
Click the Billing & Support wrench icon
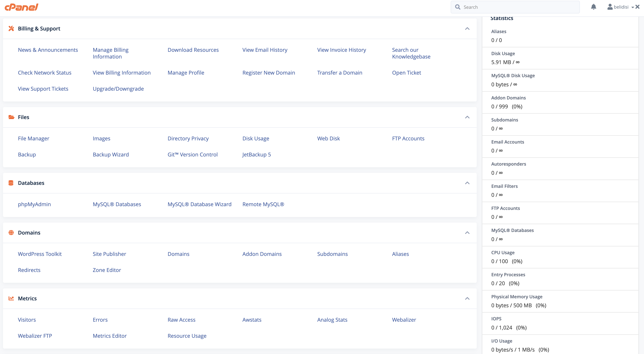click(11, 28)
